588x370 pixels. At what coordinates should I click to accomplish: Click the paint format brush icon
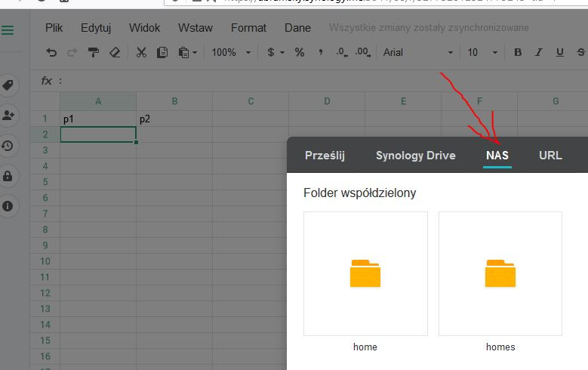pyautogui.click(x=94, y=53)
